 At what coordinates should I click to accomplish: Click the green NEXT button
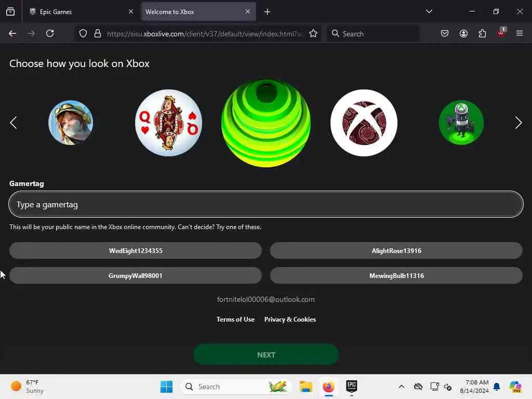click(x=266, y=354)
